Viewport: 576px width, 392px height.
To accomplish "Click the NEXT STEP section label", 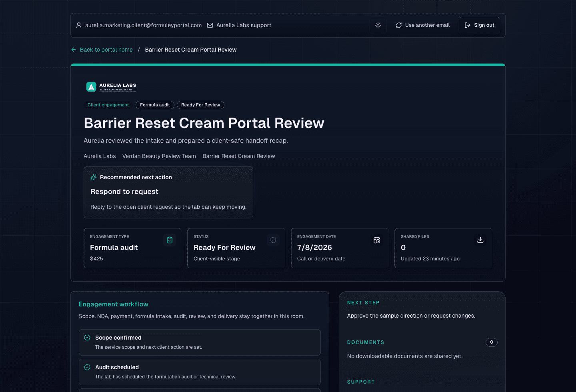I will 363,303.
